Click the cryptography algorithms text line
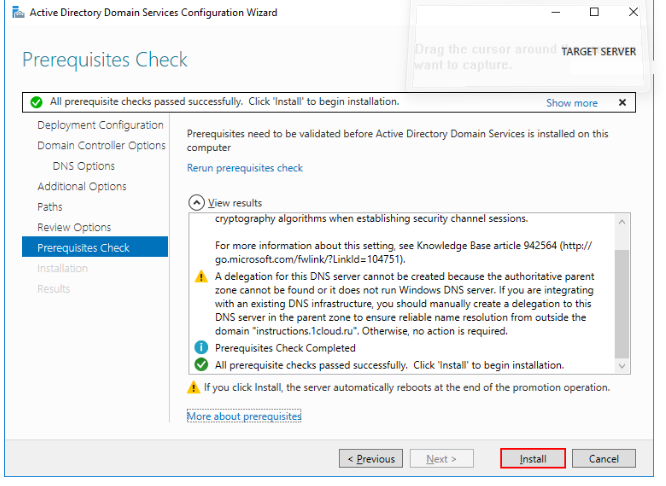Viewport: 666px width, 486px height. (x=371, y=219)
